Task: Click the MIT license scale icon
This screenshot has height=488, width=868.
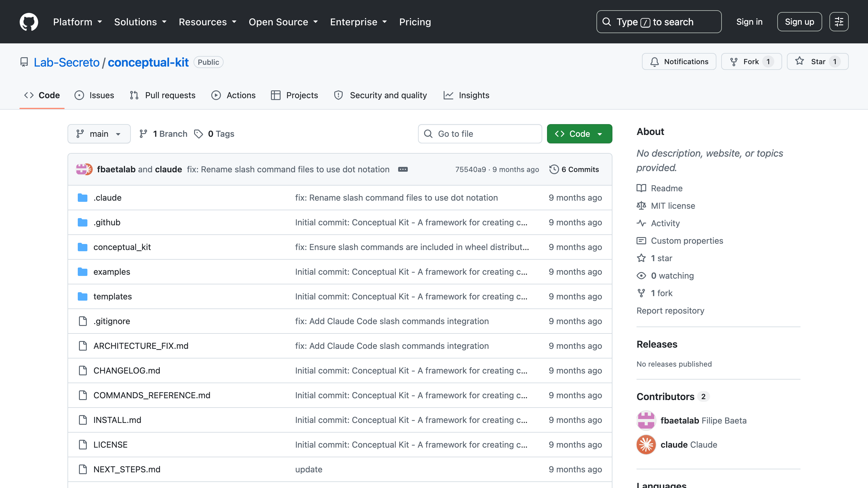Action: (x=641, y=206)
